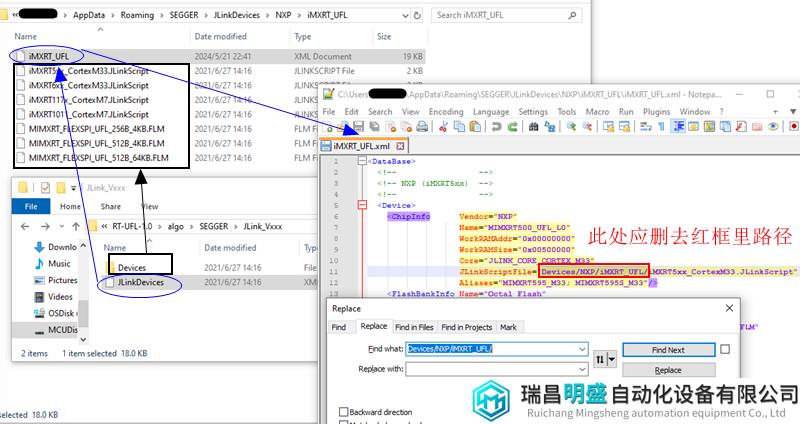Image resolution: width=800 pixels, height=424 pixels.
Task: Click Back arrow in JLink_Vxxx explorer
Action: [x=24, y=226]
